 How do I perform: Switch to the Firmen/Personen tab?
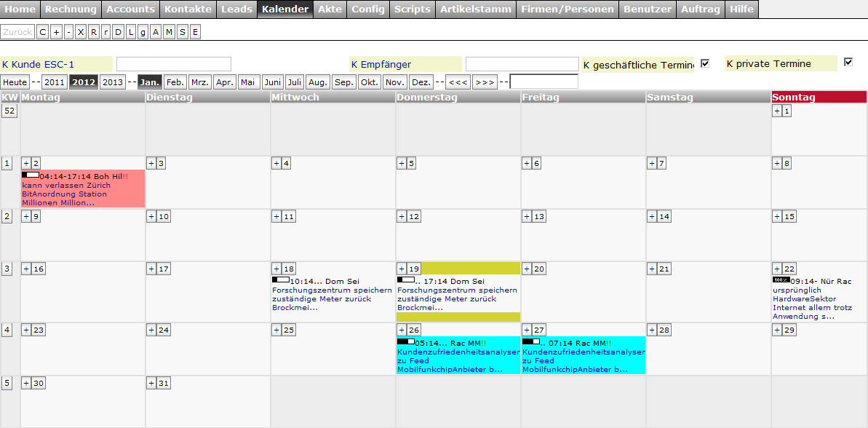568,9
